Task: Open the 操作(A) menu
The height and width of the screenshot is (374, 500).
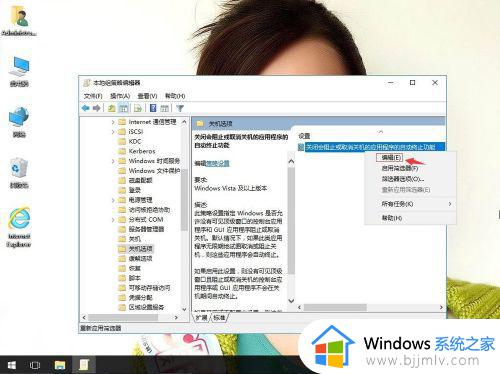Action: pos(120,96)
